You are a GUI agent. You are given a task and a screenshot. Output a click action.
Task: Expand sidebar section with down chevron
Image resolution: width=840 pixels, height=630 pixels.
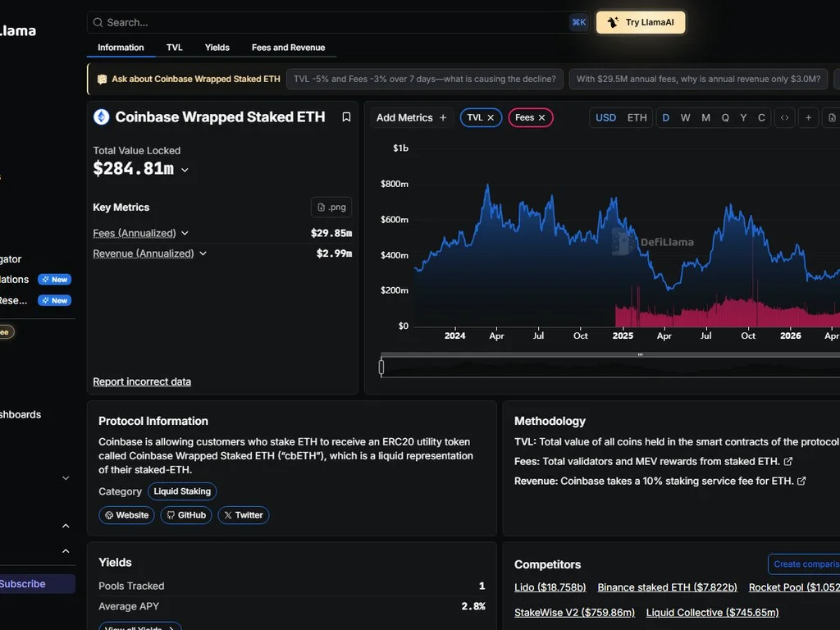66,478
